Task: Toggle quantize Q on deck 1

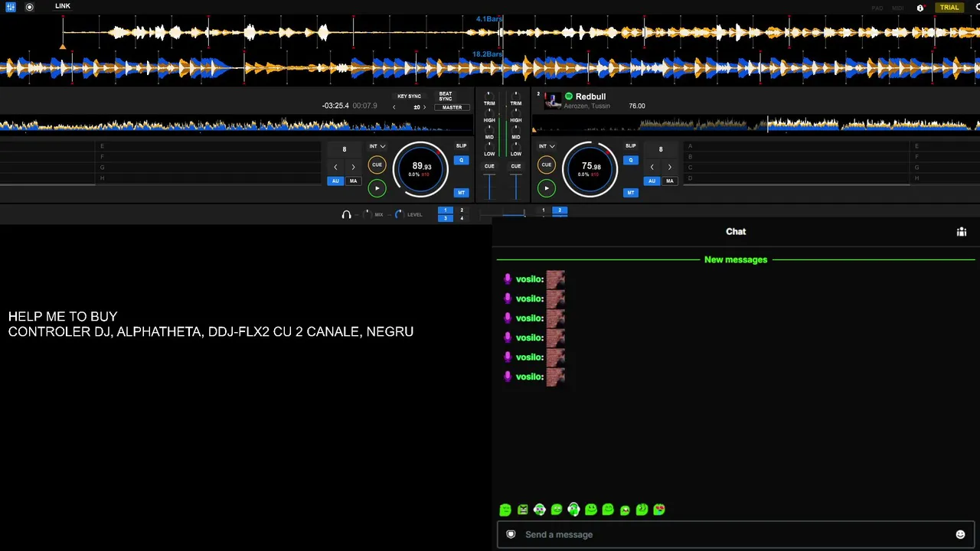Action: 461,160
